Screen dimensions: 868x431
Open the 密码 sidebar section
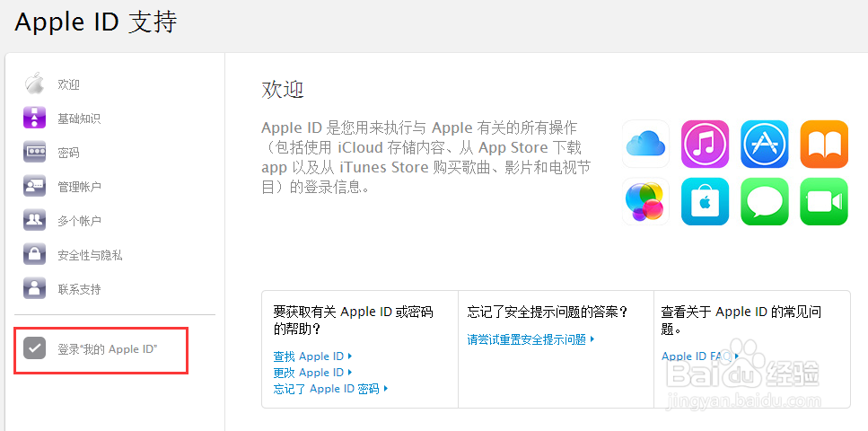(x=68, y=153)
